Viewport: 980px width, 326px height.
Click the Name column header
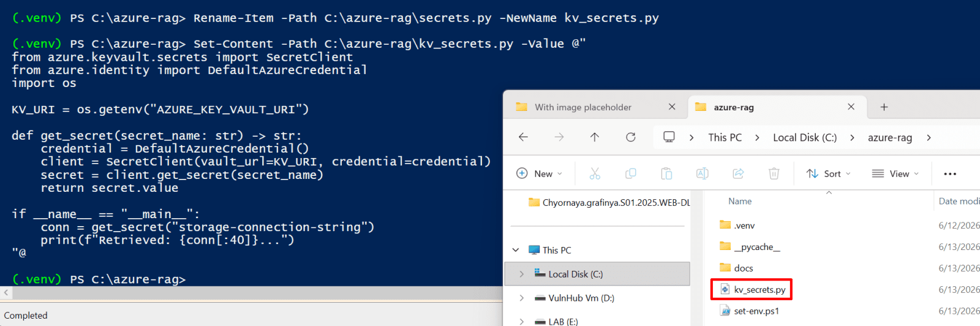(x=740, y=201)
